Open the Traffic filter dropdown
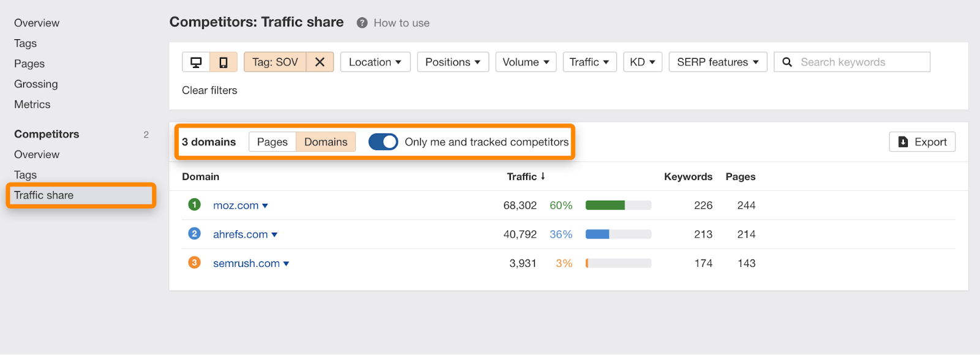 [x=589, y=62]
